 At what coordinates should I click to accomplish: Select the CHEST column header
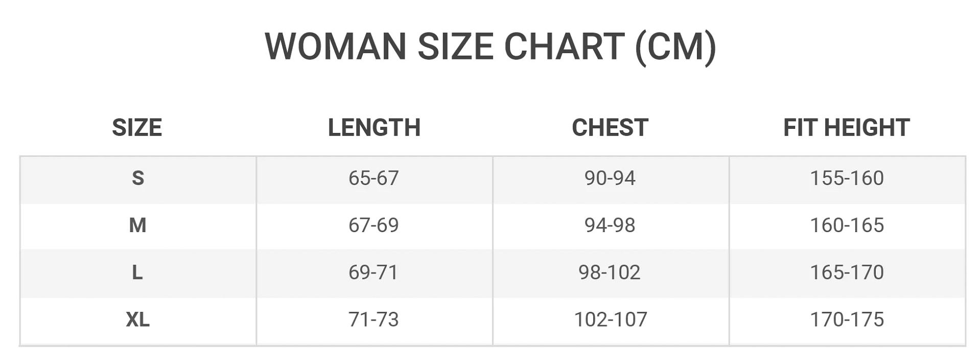point(610,127)
